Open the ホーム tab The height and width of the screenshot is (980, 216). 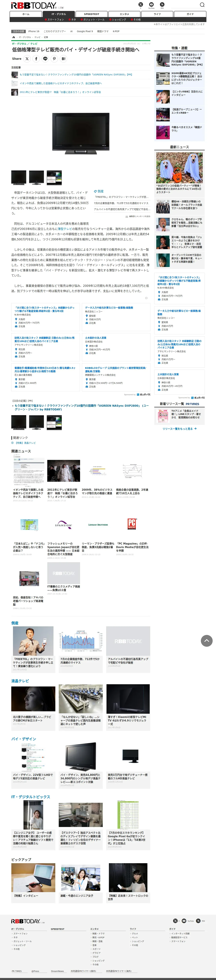26,14
